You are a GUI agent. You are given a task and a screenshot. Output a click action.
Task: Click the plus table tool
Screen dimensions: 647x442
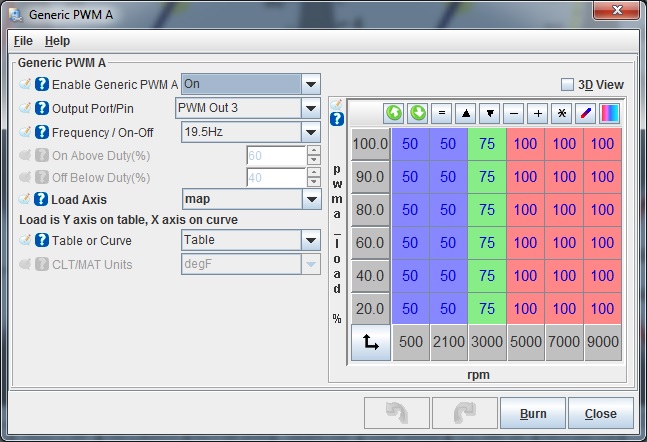click(x=538, y=113)
